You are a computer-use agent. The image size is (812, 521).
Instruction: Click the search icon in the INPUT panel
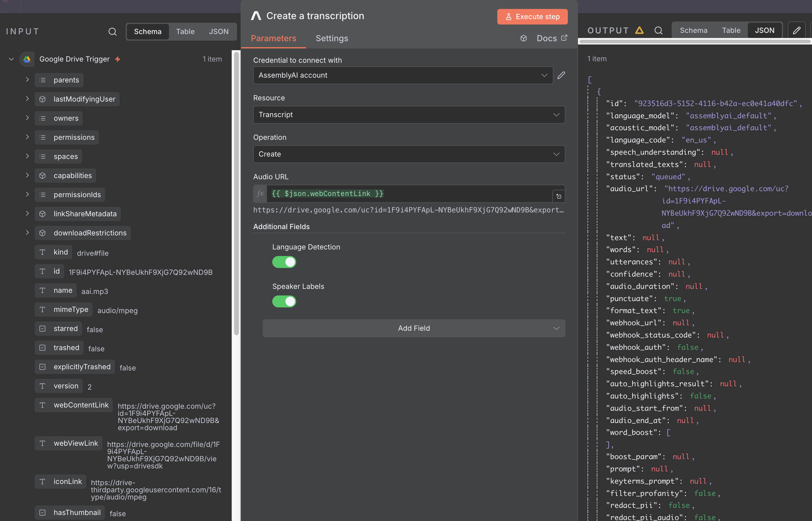click(x=112, y=31)
